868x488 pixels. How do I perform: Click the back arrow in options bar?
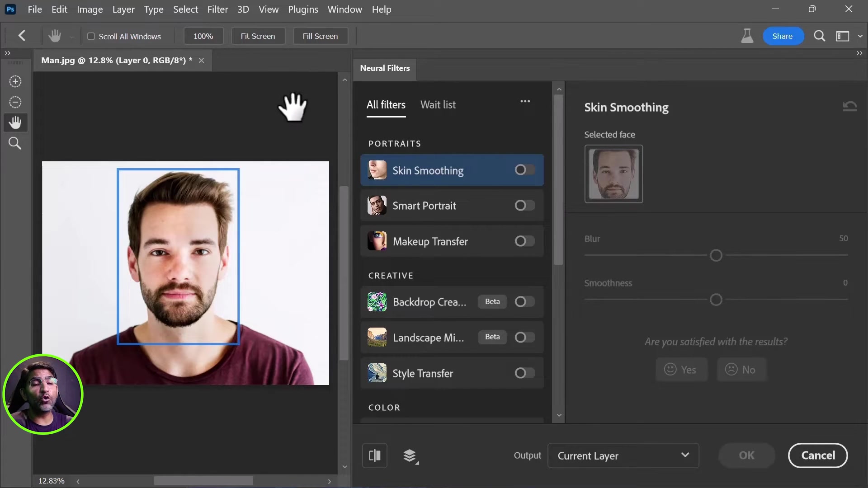(22, 36)
